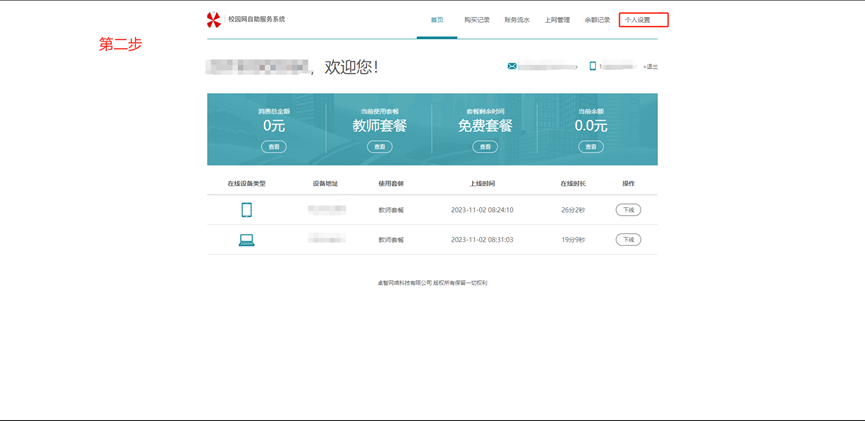Viewport: 865px width, 421px height.
Task: Go to 账务流水 billing statements tab
Action: 517,20
